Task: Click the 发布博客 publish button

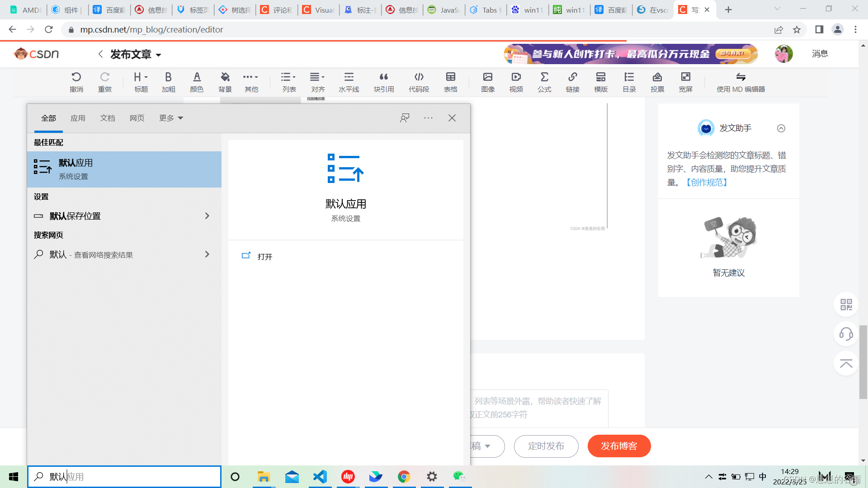Action: click(x=619, y=446)
